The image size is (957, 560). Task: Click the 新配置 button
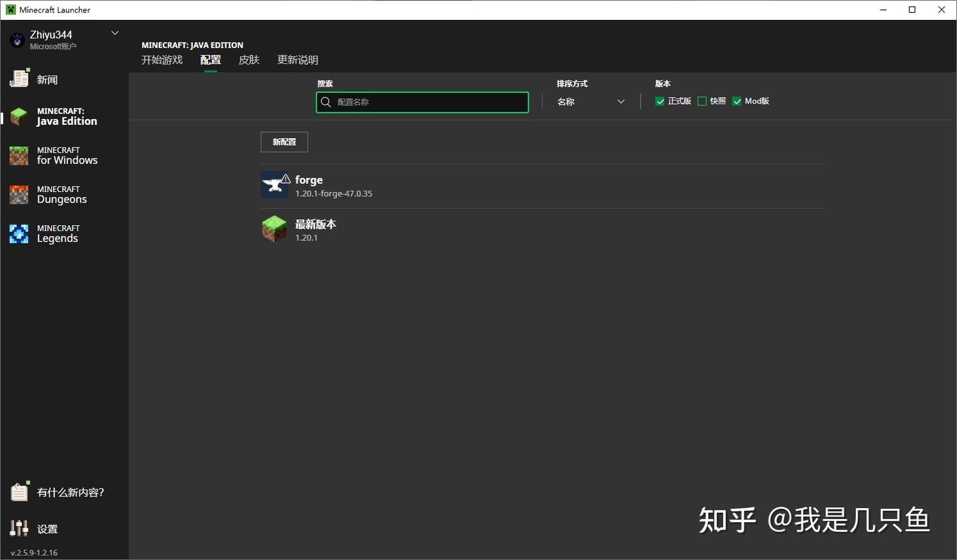pyautogui.click(x=284, y=141)
